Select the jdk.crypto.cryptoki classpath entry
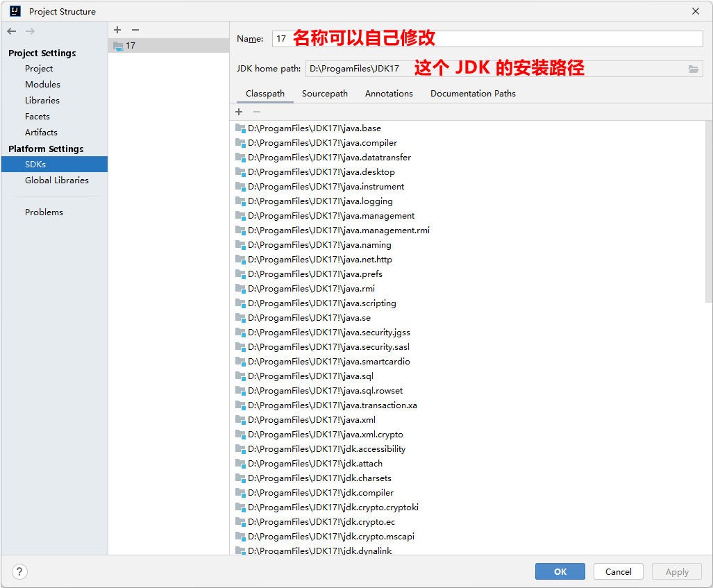 click(327, 507)
